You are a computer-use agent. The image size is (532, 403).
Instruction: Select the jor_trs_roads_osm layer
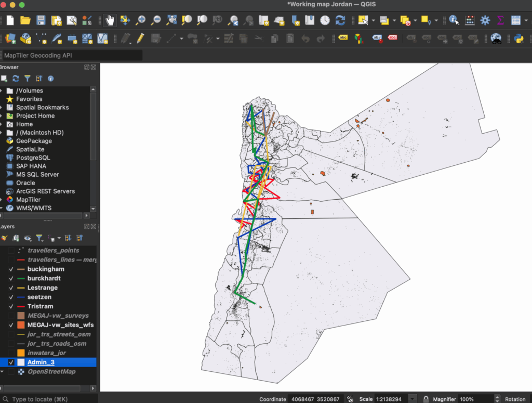[57, 344]
